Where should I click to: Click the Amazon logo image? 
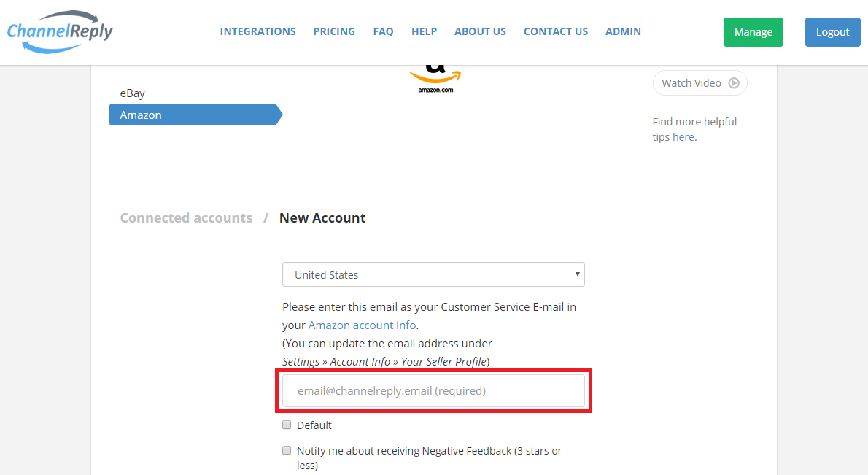pos(435,79)
